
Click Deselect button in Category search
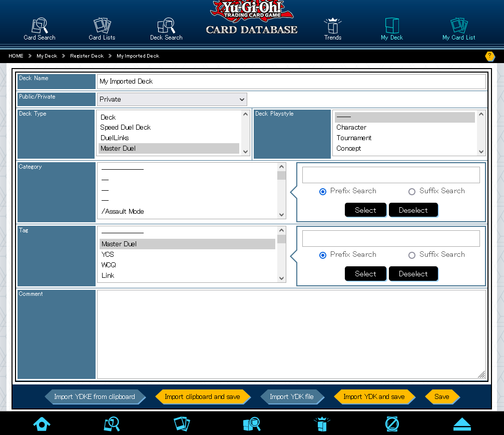click(413, 210)
